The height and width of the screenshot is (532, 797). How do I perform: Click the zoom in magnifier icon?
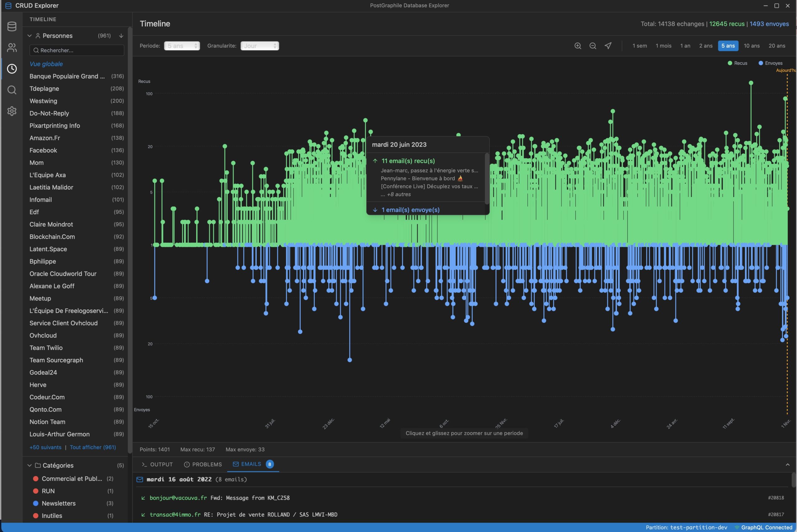[x=578, y=46]
